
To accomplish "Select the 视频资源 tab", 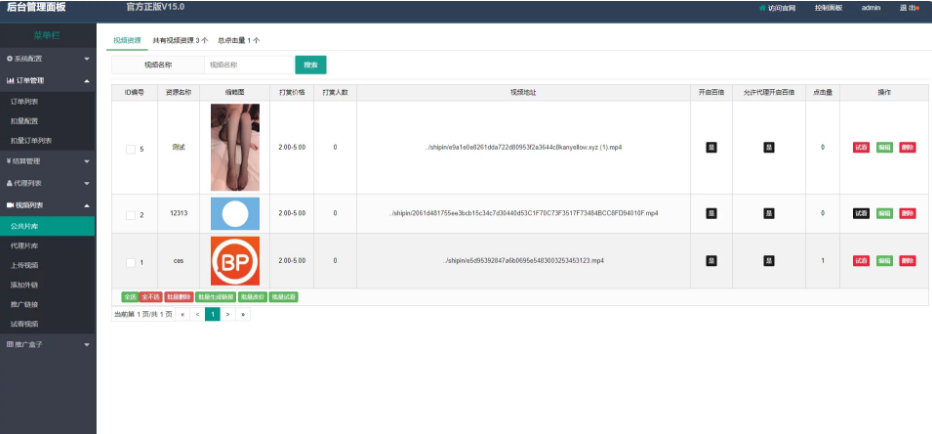I will pos(127,41).
